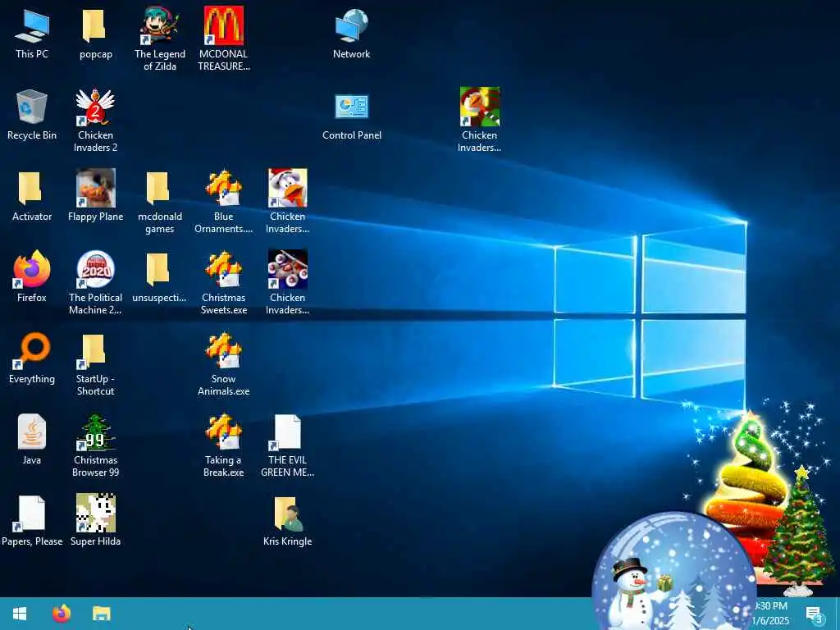Select Chicken Invaders icon with ornament balls
The width and height of the screenshot is (840, 630).
pyautogui.click(x=288, y=283)
